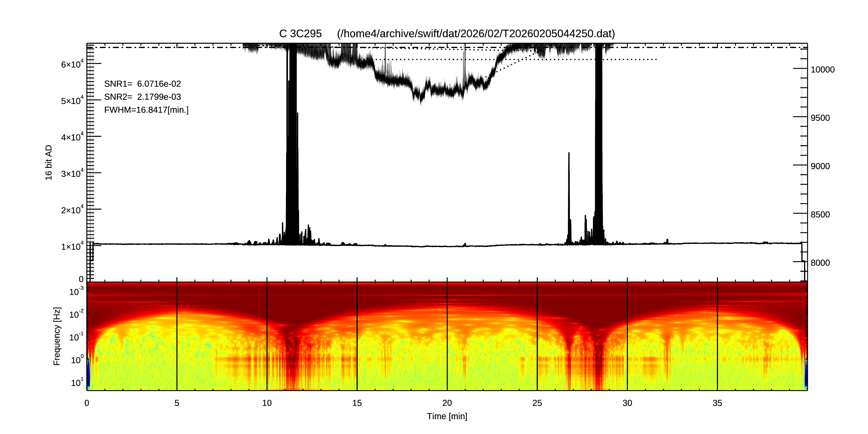Click the left axis tick label 6×10^4
The height and width of the screenshot is (434, 868).
[72, 64]
